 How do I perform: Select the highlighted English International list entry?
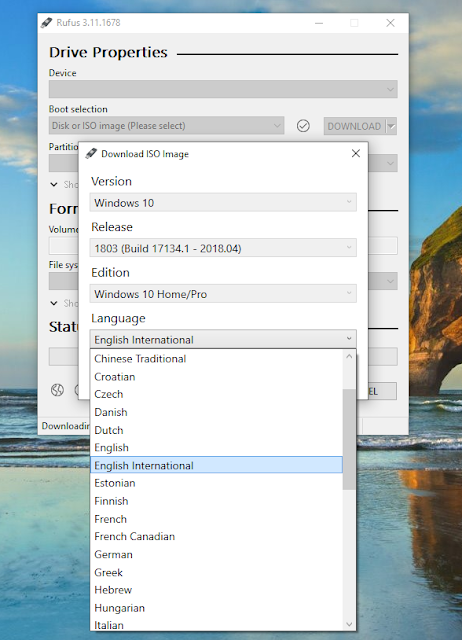click(x=216, y=465)
